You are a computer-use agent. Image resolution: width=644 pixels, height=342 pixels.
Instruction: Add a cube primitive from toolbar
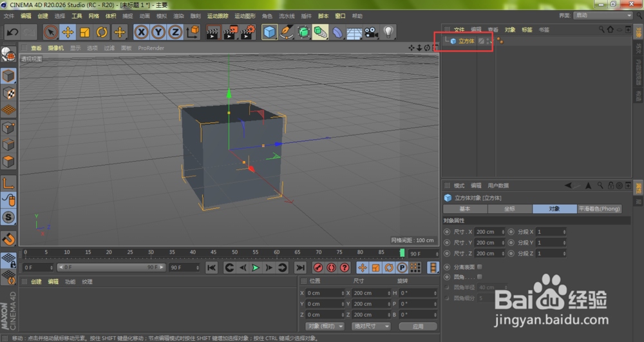[269, 32]
